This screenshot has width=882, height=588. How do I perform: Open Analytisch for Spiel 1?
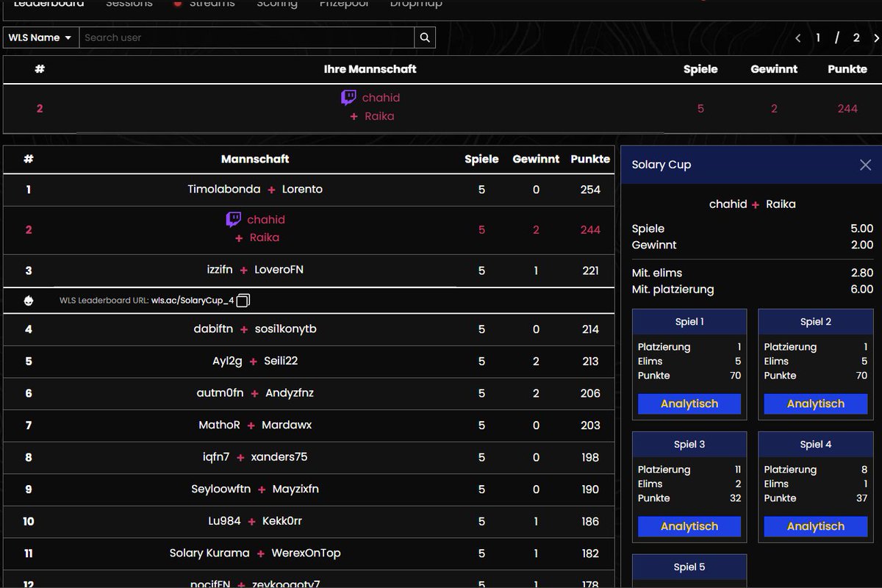[689, 404]
